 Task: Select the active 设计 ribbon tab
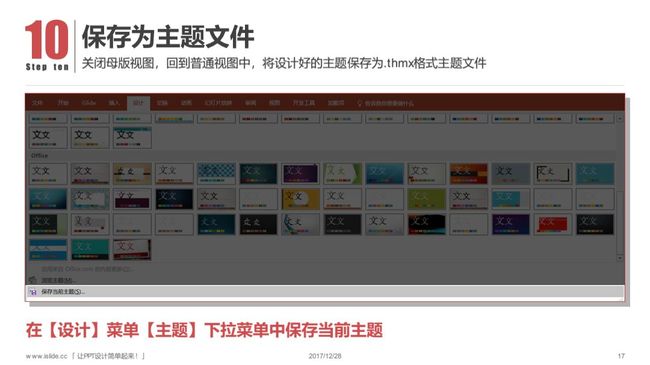click(x=138, y=102)
